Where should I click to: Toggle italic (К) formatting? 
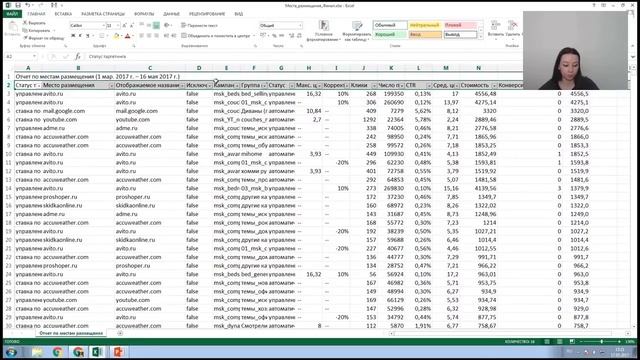[x=80, y=36]
